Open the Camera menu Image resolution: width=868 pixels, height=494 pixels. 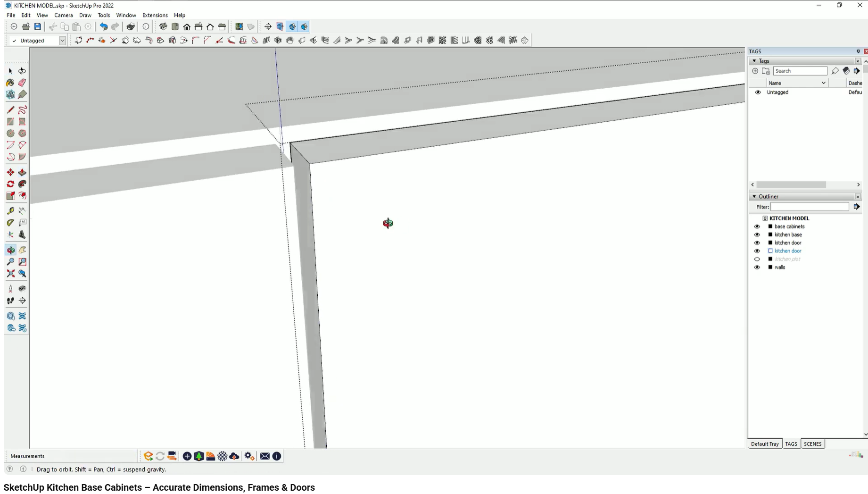point(64,15)
